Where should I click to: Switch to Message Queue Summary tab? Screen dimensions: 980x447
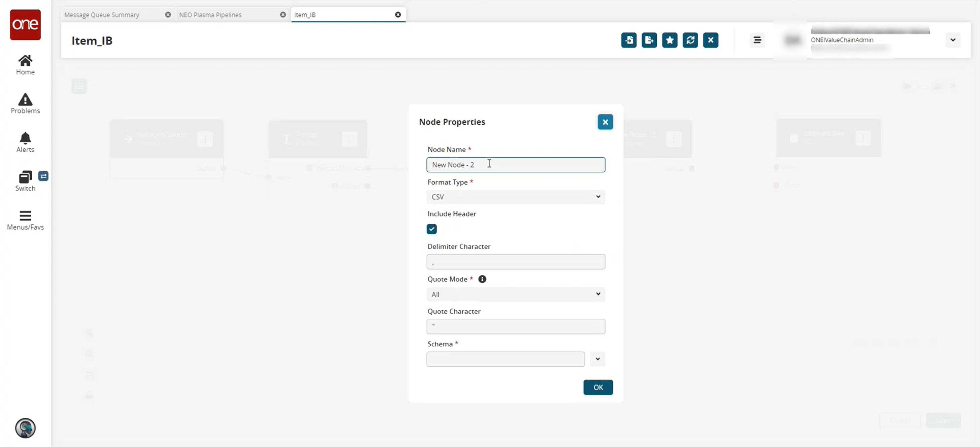coord(102,15)
